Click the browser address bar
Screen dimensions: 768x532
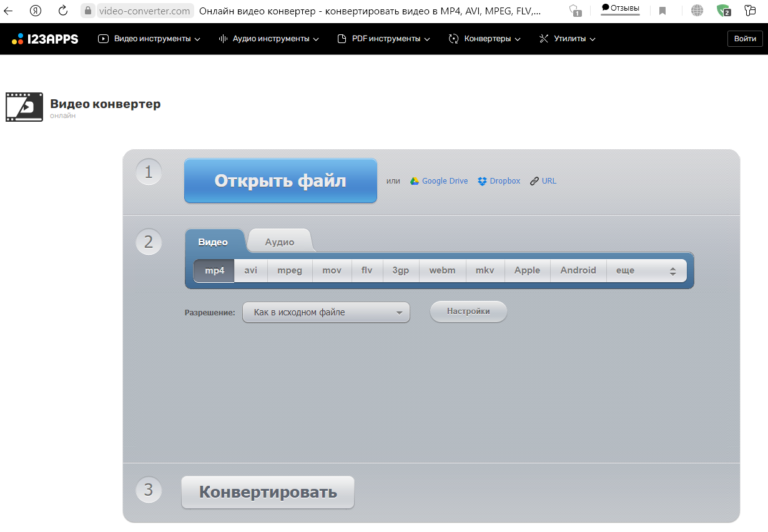(x=320, y=11)
